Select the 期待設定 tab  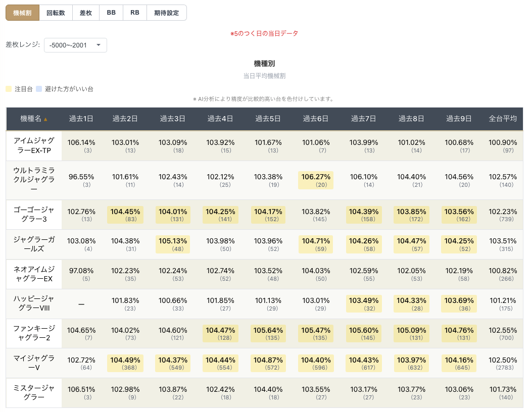click(x=167, y=13)
